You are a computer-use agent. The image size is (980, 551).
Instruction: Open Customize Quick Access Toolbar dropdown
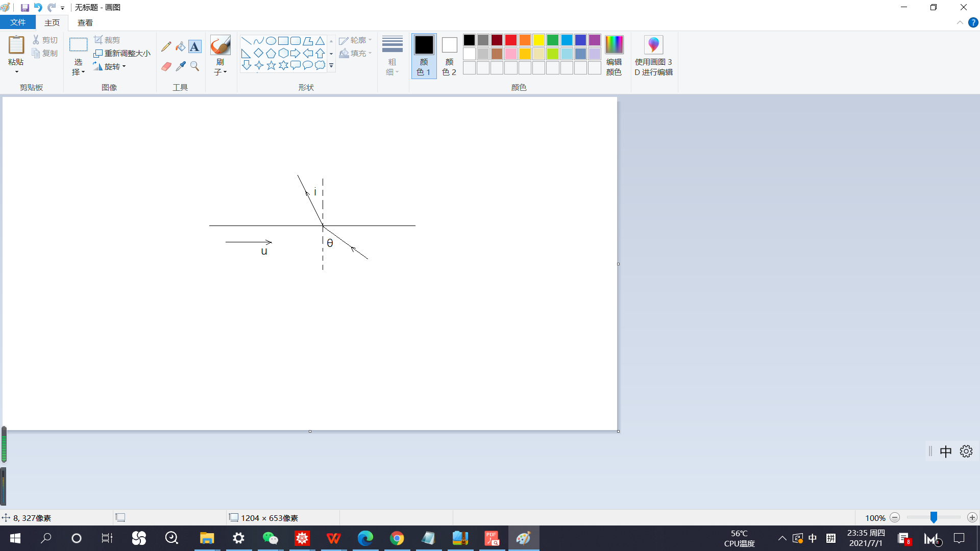click(62, 8)
